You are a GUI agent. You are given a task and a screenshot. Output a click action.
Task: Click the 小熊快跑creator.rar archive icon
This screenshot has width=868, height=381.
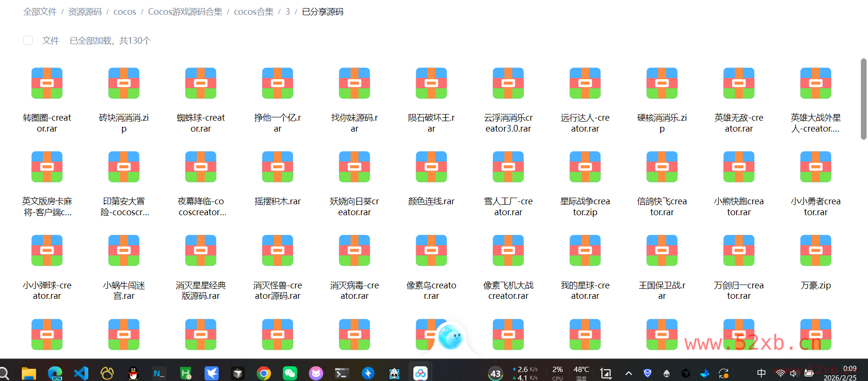(739, 167)
